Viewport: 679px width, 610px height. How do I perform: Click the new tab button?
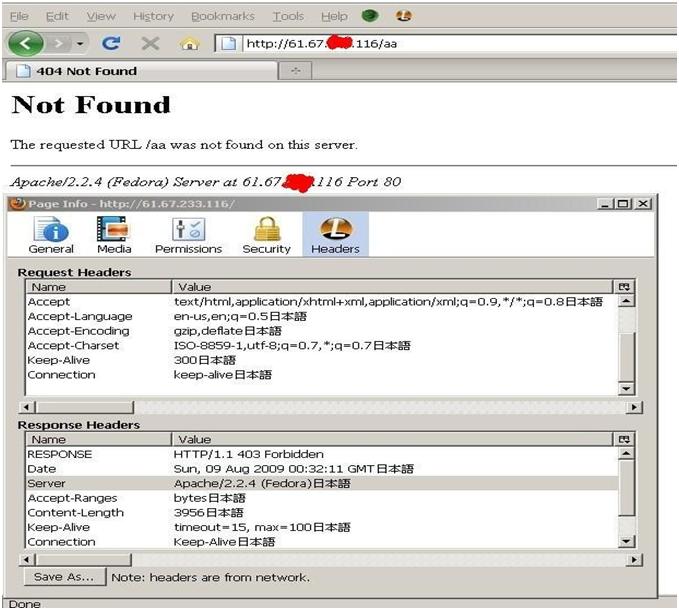294,71
